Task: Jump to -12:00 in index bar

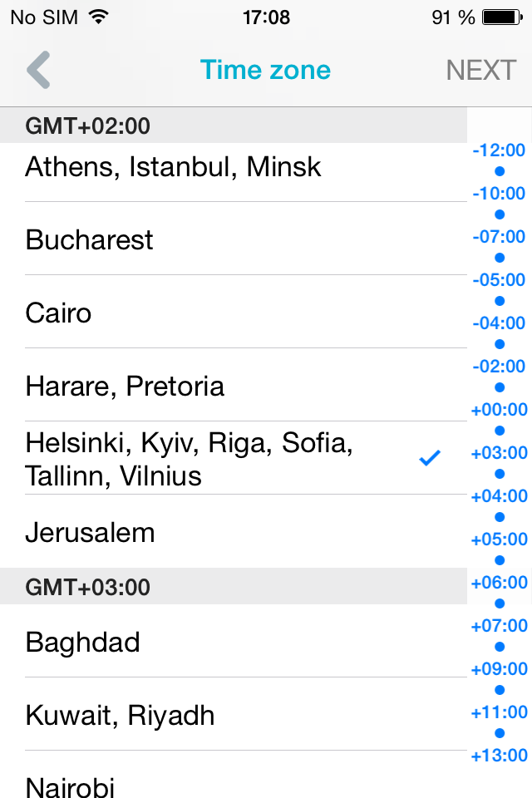Action: click(x=499, y=150)
